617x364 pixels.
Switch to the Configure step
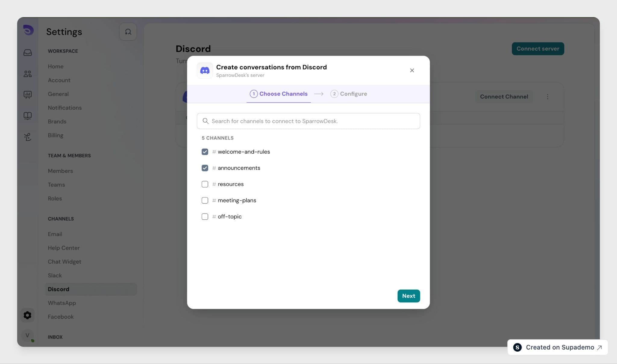pos(349,94)
